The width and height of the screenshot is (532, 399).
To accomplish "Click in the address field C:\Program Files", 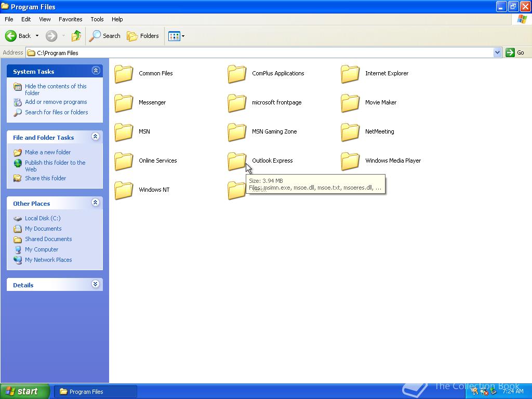I will 260,52.
